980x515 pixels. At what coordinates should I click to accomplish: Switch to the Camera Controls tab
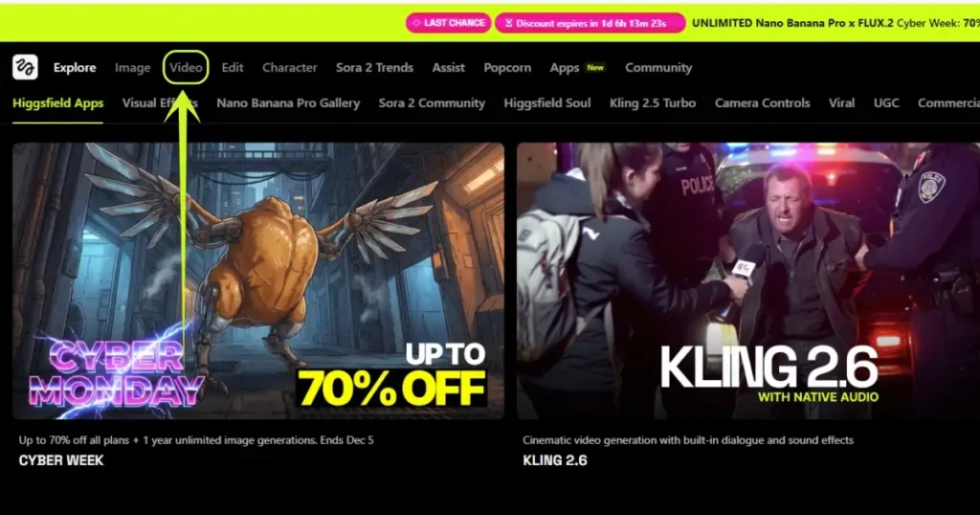[763, 103]
